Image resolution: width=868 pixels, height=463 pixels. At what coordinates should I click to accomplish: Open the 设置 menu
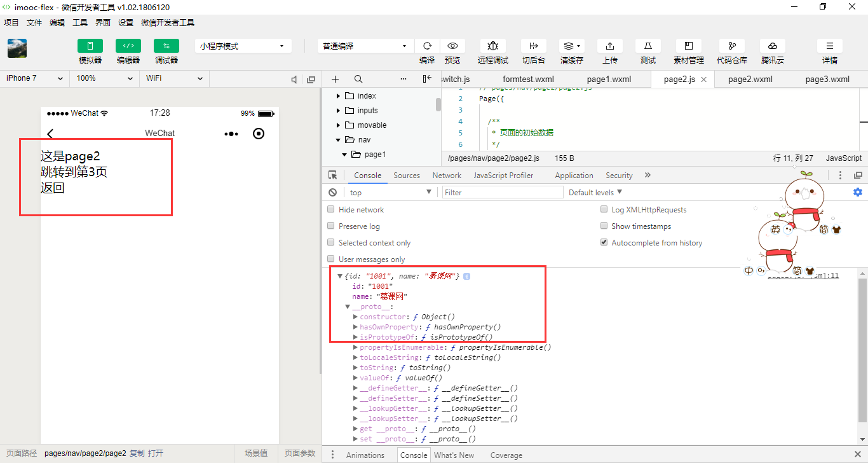[126, 22]
